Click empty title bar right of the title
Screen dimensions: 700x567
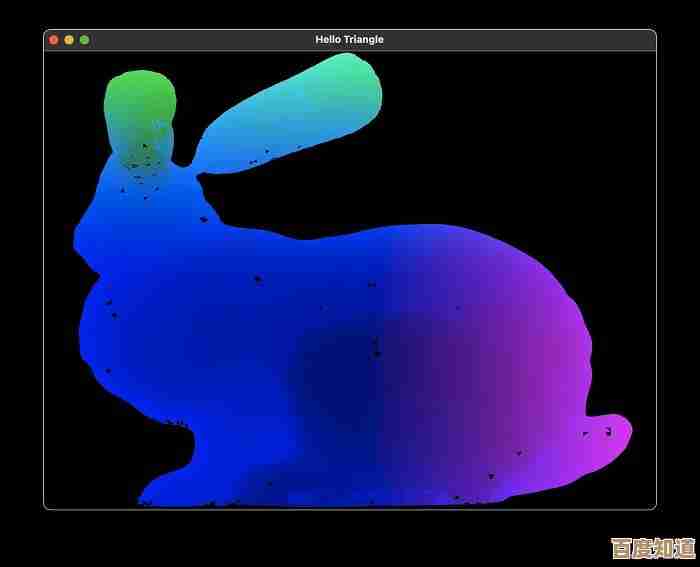[x=520, y=40]
